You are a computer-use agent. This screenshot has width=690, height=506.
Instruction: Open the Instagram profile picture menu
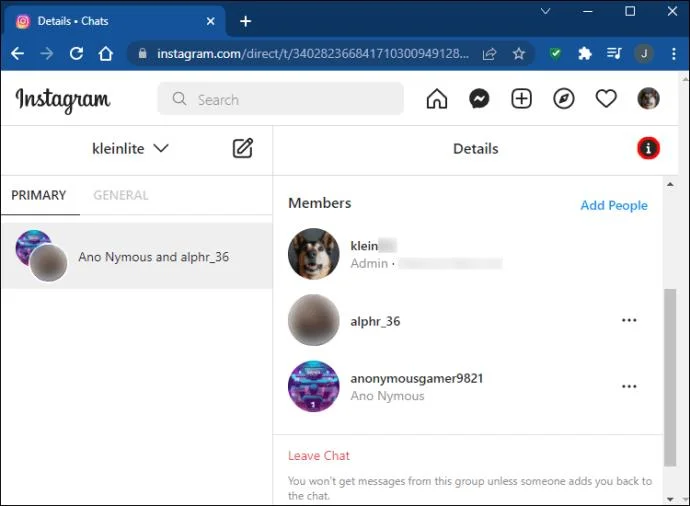click(x=648, y=98)
